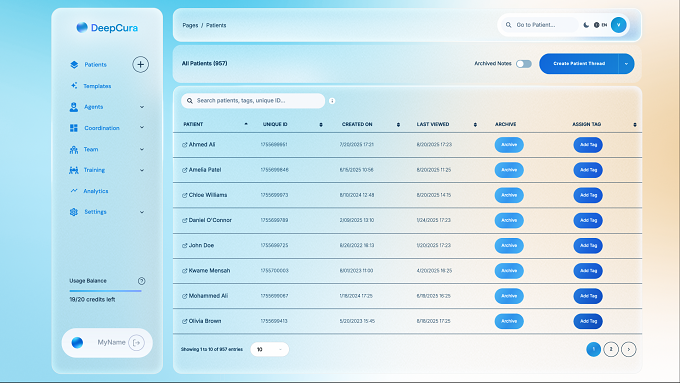
Task: Add Tag to Olivia Brown
Action: click(x=588, y=321)
